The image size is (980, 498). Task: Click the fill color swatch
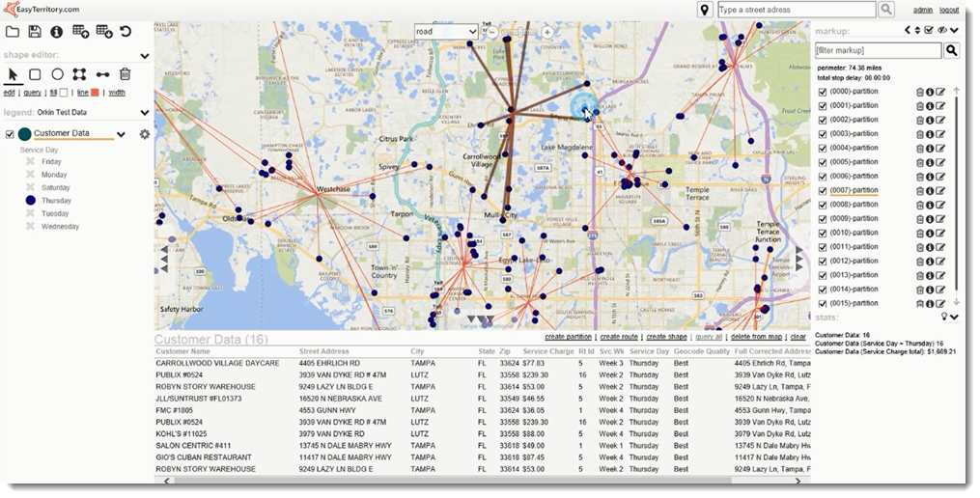pos(64,93)
